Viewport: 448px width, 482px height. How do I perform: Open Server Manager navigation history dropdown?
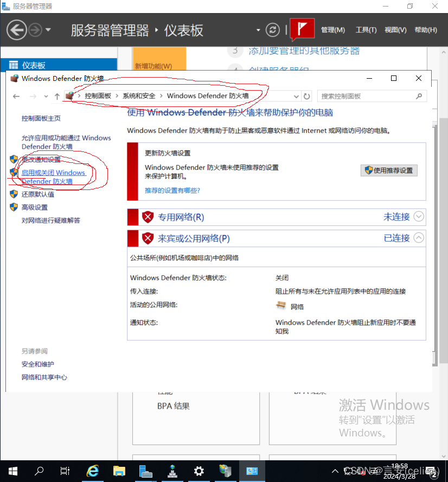[x=48, y=30]
